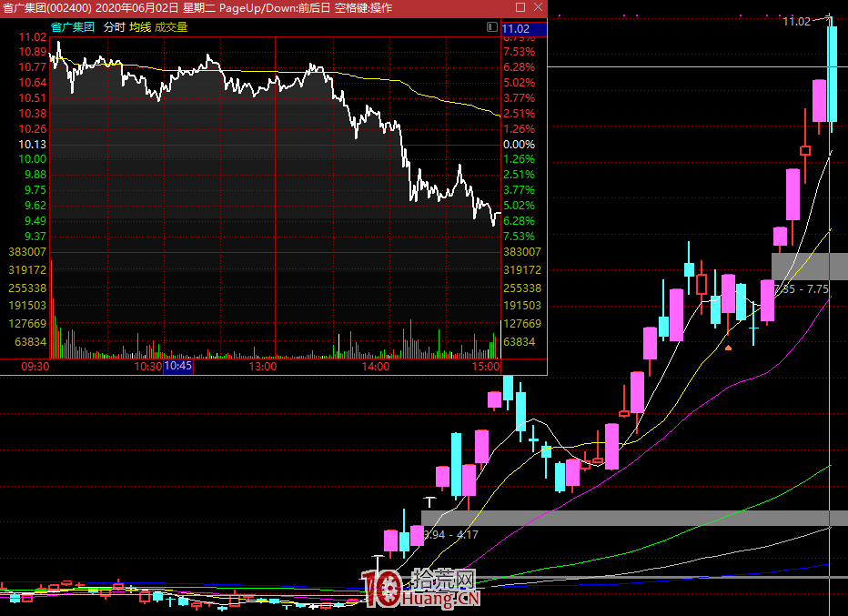Select the 分时 label in popup header
Screen dimensions: 848x616
click(x=114, y=27)
